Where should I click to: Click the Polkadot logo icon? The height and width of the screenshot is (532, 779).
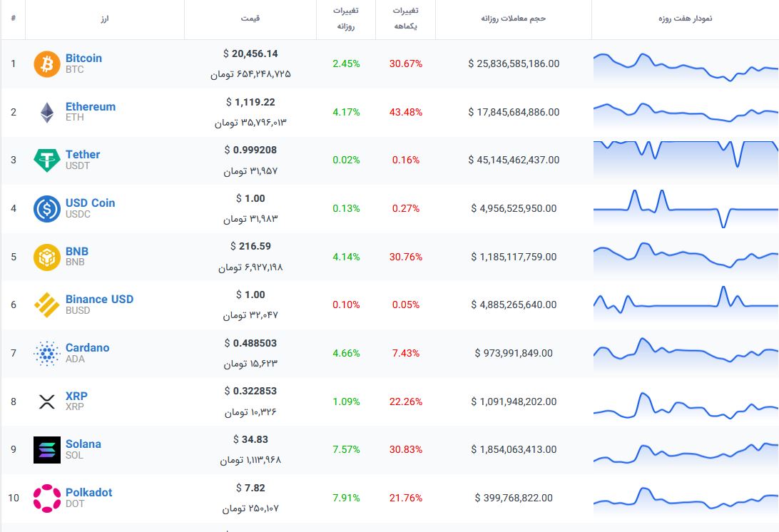click(x=46, y=498)
